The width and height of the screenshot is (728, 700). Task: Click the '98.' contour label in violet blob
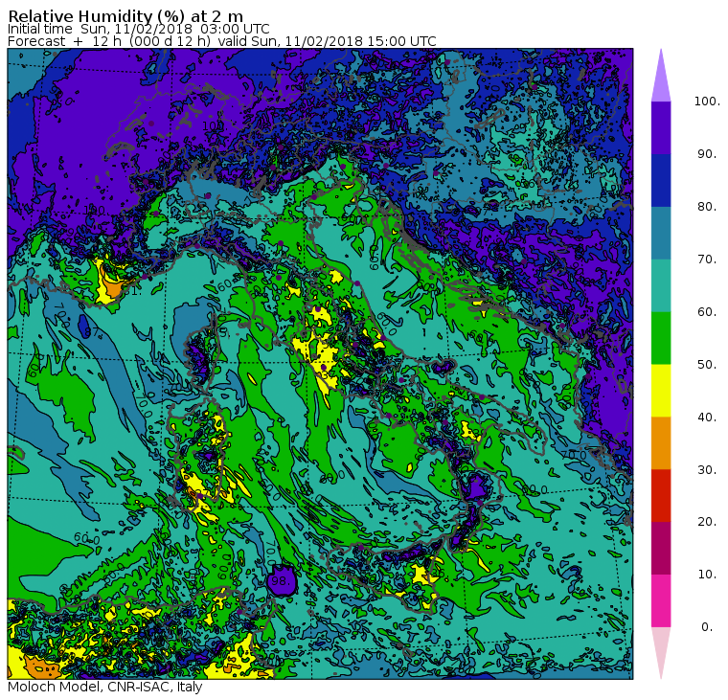281,580
